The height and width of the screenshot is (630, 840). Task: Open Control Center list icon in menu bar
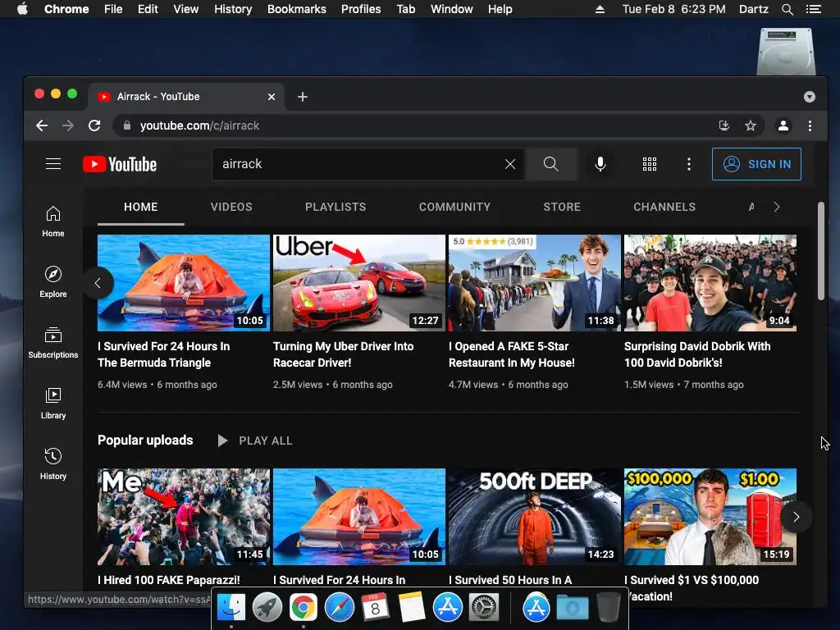coord(814,9)
